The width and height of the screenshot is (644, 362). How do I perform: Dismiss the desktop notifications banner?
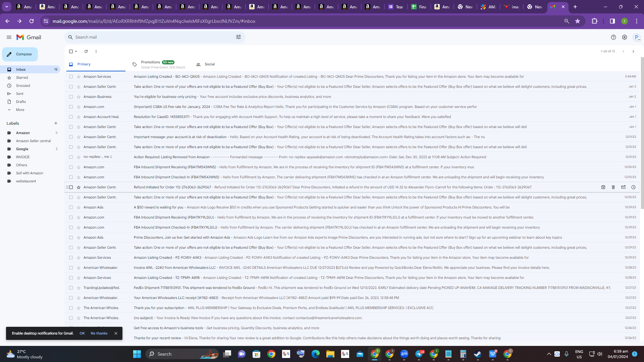tap(116, 333)
